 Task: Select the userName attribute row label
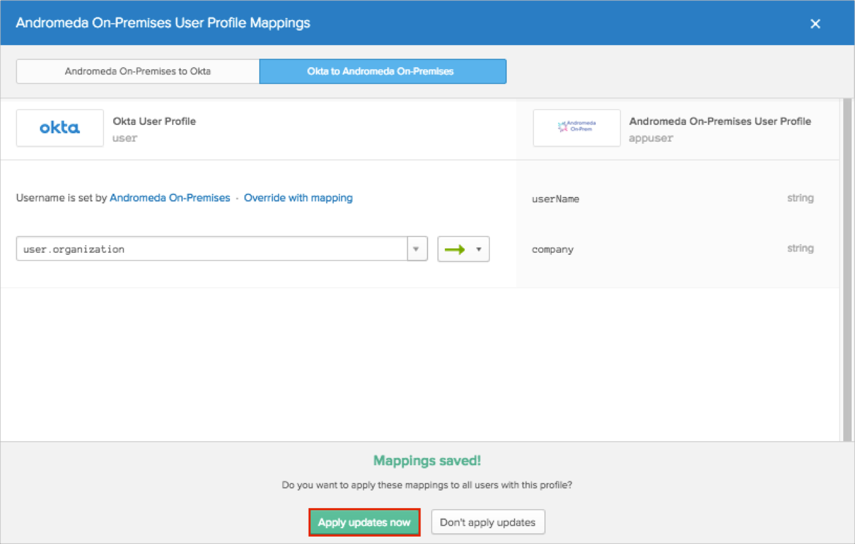click(x=555, y=199)
